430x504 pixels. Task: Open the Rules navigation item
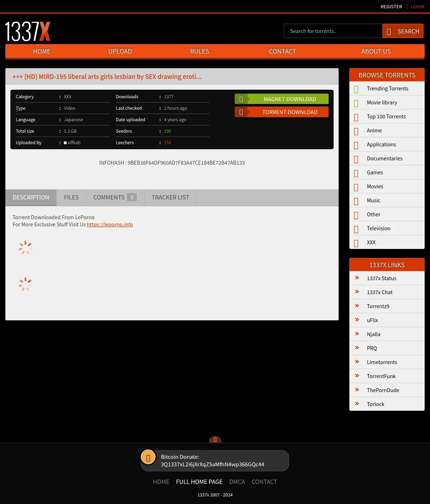tap(200, 51)
